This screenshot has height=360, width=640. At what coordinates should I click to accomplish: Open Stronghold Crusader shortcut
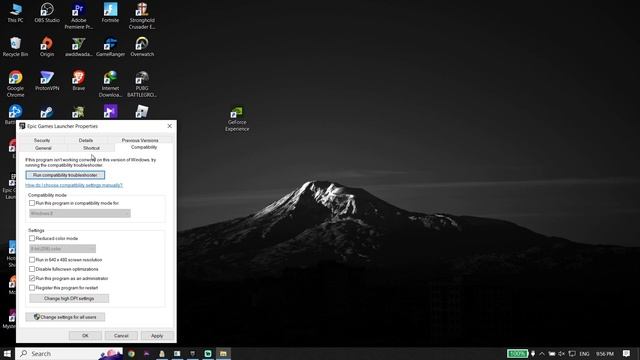pyautogui.click(x=142, y=16)
